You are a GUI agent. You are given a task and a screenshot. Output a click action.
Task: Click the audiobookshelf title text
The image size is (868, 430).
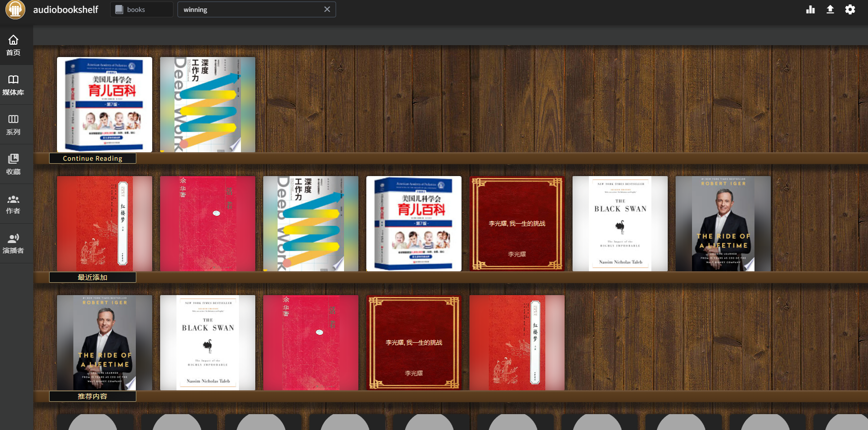point(65,9)
